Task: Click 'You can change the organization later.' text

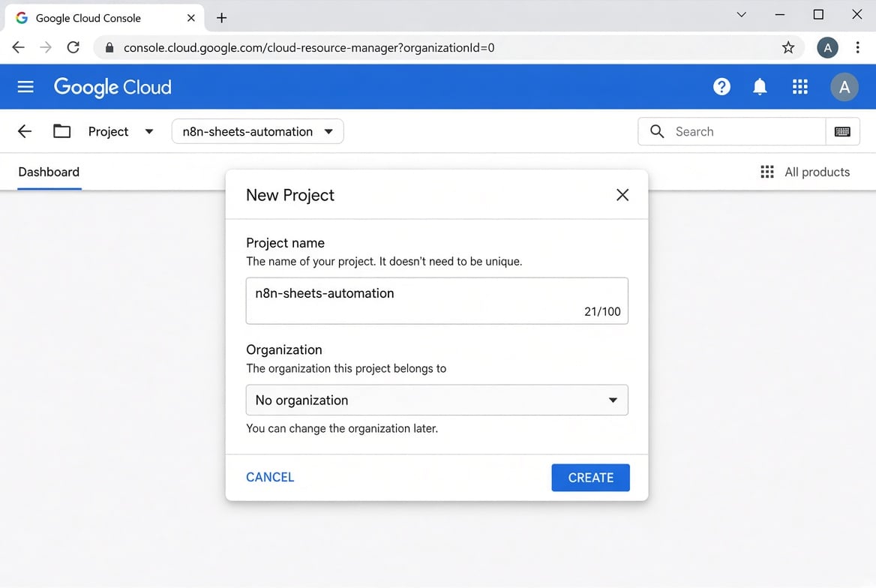Action: (342, 429)
